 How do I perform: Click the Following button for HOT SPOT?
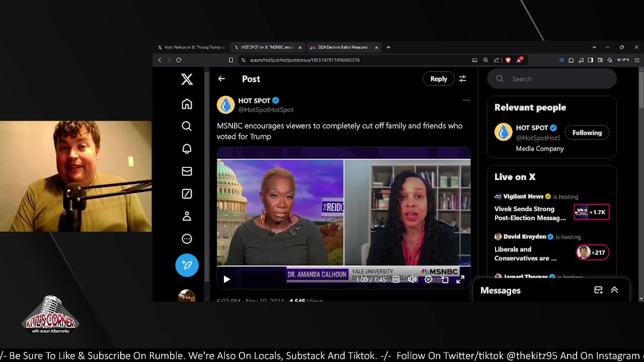(587, 133)
